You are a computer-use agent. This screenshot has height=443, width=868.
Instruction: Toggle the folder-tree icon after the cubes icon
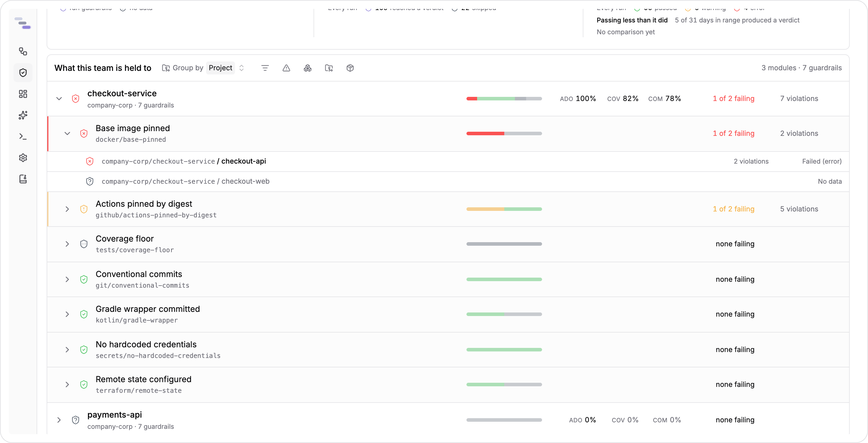[329, 68]
